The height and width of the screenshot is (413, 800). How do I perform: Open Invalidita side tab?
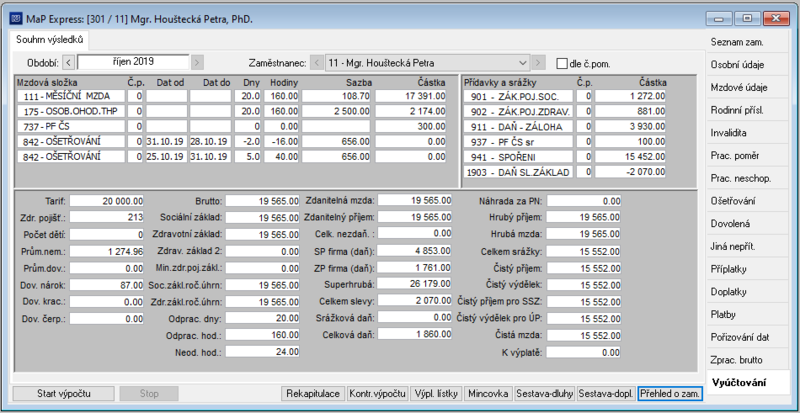(748, 133)
